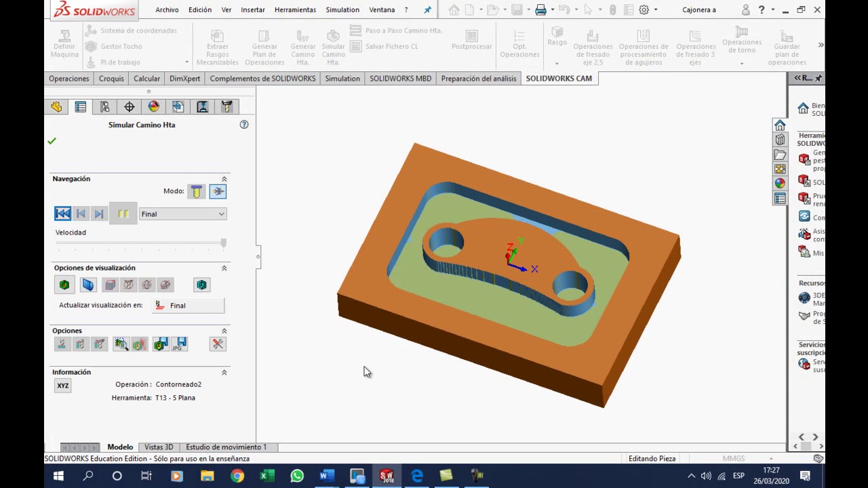Select tool mode icon next to Modo
Screen dimensions: 868x488
[x=197, y=192]
